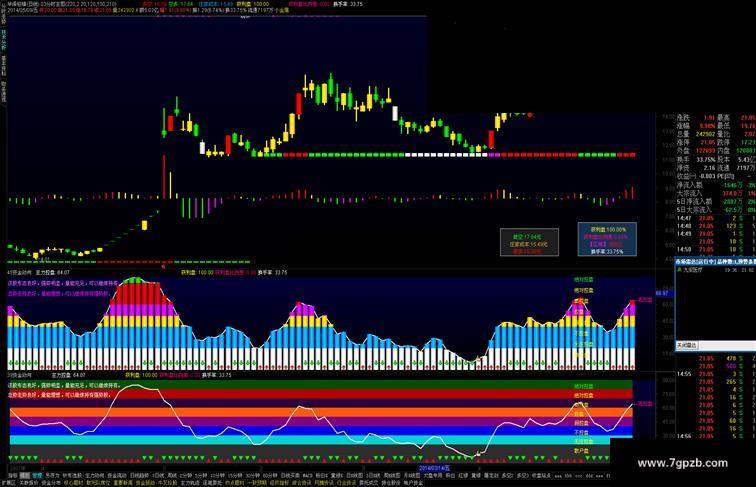Select the 15分钟 period tab
The image size is (756, 487).
235,475
